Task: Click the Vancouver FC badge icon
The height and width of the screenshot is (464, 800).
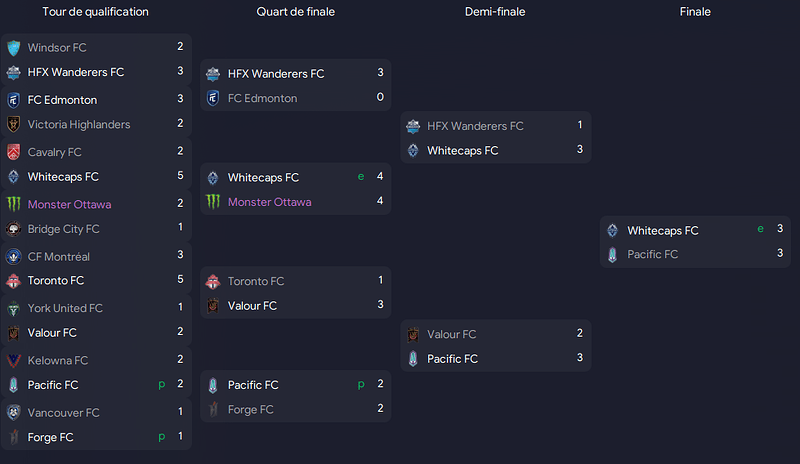Action: point(14,412)
